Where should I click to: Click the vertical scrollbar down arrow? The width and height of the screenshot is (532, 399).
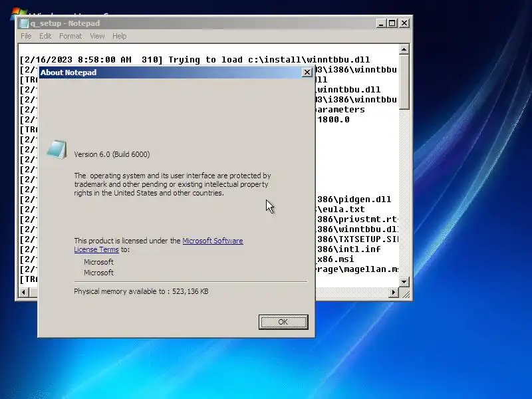tap(404, 281)
